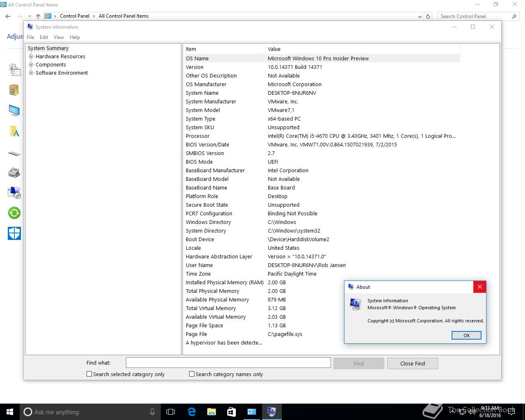Screen dimensions: 525x420
Task: Click the up arrow in Control Panel
Action: tap(38, 16)
